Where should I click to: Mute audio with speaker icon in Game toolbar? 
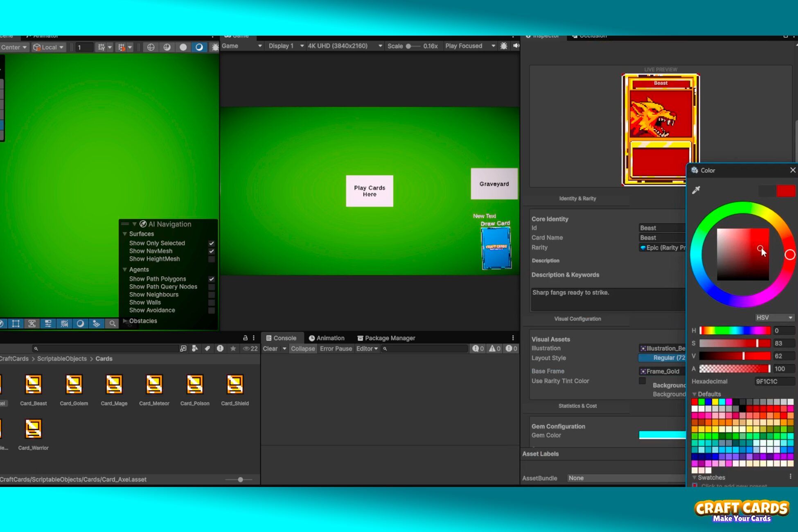tap(516, 45)
